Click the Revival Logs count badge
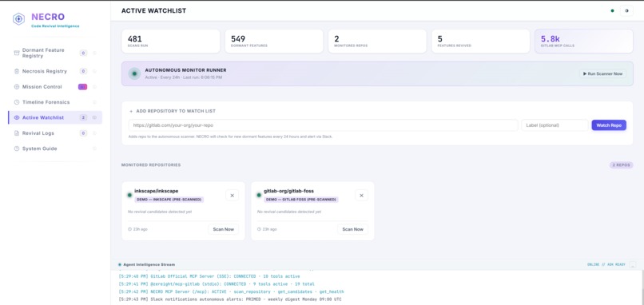The width and height of the screenshot is (644, 305). [x=83, y=133]
